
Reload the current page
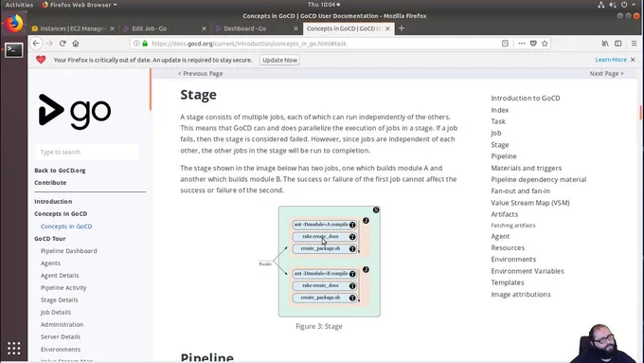(63, 44)
